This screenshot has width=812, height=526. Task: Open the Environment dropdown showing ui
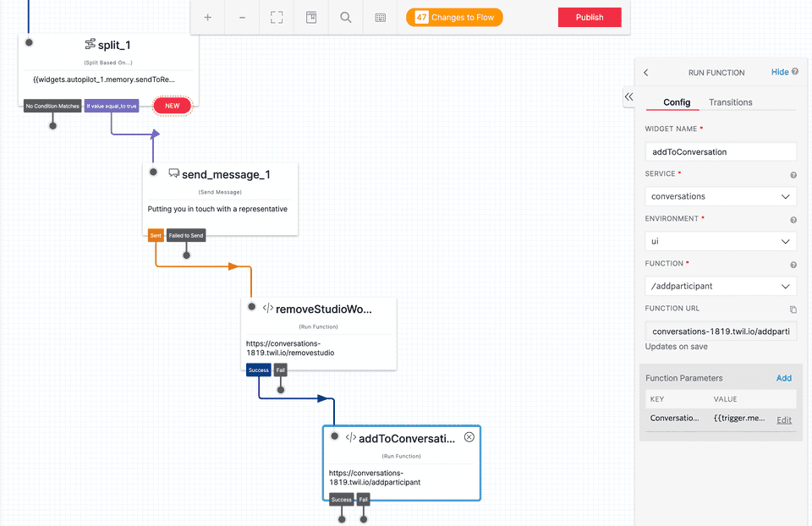point(720,241)
